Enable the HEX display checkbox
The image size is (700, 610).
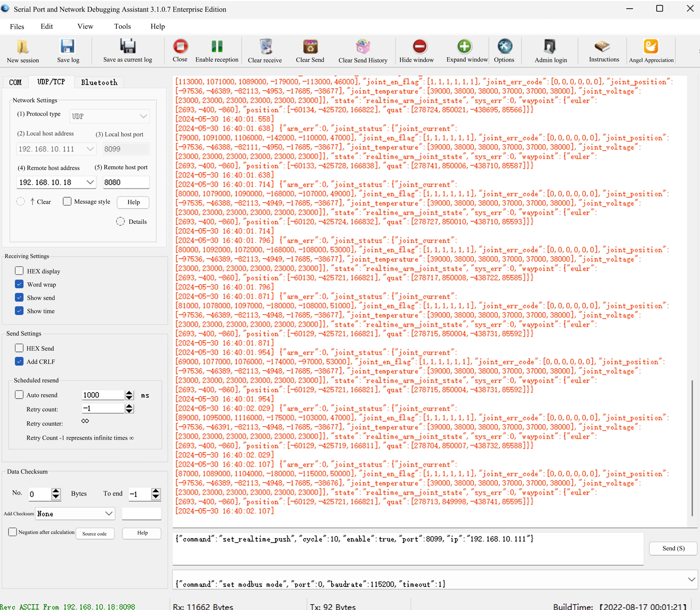pyautogui.click(x=19, y=271)
